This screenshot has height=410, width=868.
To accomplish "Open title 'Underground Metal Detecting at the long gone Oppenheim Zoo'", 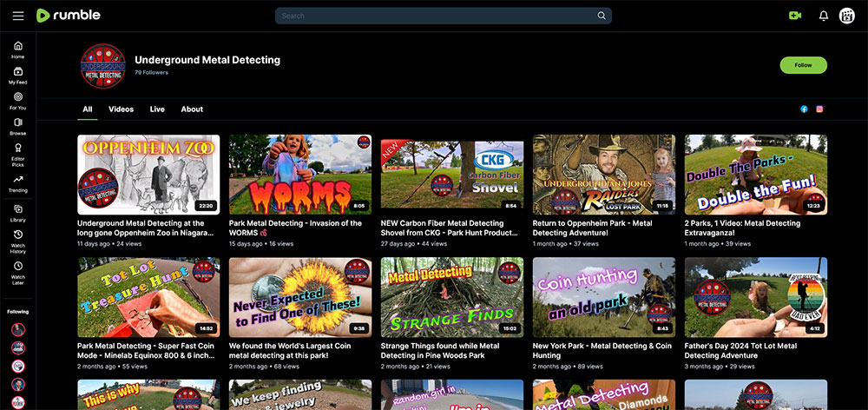I will (x=145, y=228).
